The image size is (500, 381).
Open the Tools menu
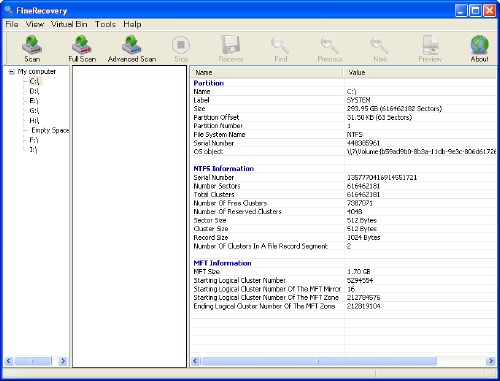[x=105, y=24]
